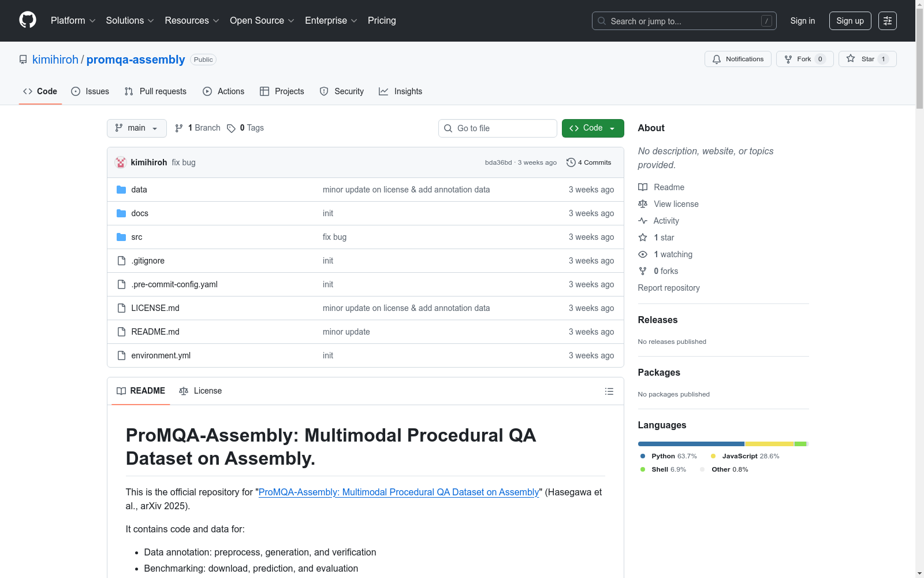Open the docs folder
The height and width of the screenshot is (578, 924).
(x=140, y=213)
